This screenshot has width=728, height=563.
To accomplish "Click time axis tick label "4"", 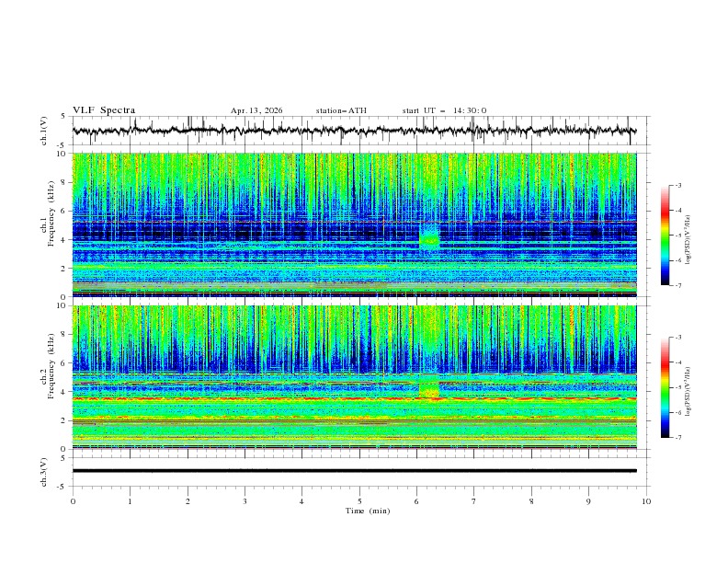I will click(x=301, y=501).
